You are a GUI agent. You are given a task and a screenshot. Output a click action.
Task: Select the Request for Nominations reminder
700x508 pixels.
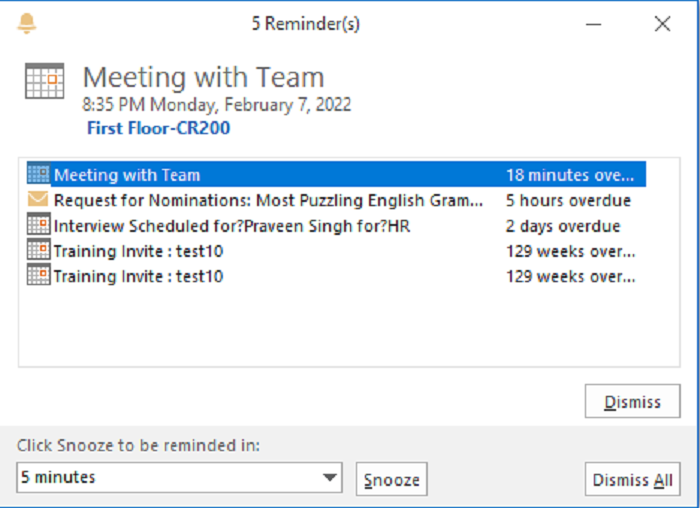[336, 200]
